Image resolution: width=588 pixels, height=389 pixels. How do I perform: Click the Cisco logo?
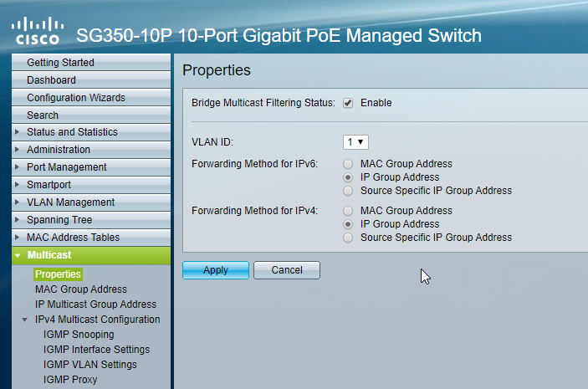(x=38, y=31)
